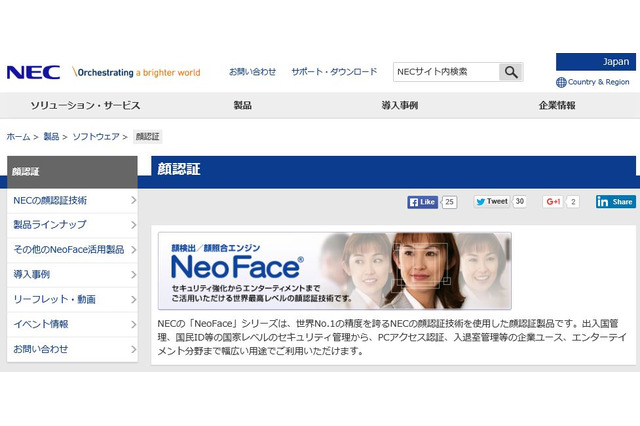Click the Japan region button
This screenshot has width=640, height=426.
(596, 62)
